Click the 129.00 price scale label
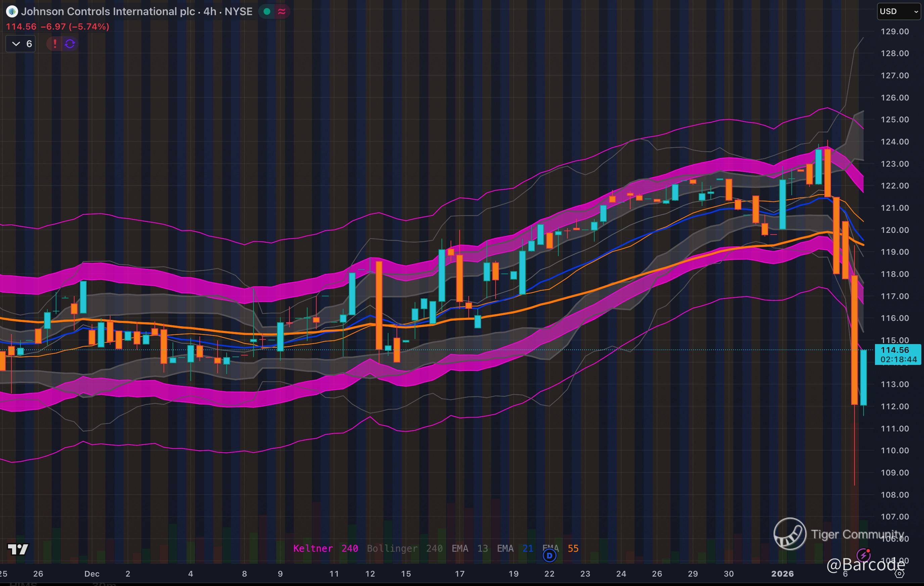Viewport: 924px width, 586px height. click(x=894, y=32)
